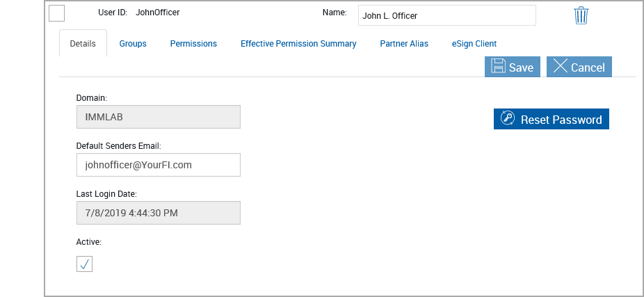Screen dimensions: 644x297
Task: Click the Last Login Date field
Action: (x=158, y=213)
